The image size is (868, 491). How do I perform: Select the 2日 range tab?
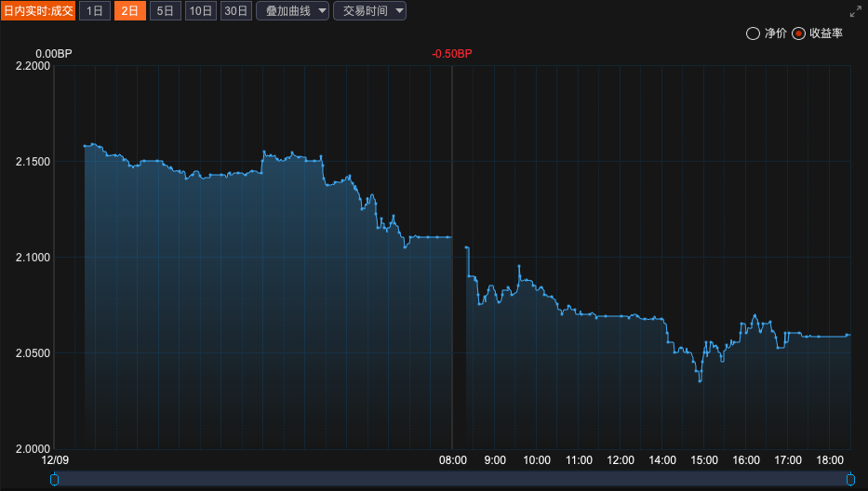(x=130, y=11)
